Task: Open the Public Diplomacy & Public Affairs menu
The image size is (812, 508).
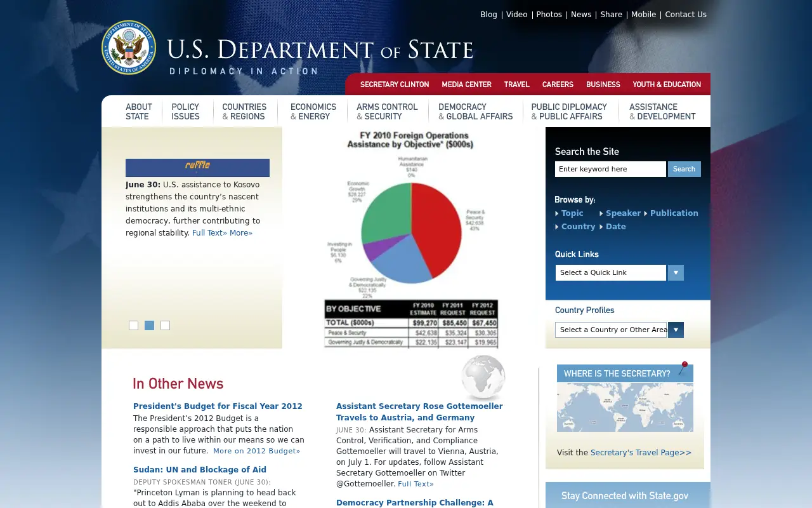Action: [569, 112]
